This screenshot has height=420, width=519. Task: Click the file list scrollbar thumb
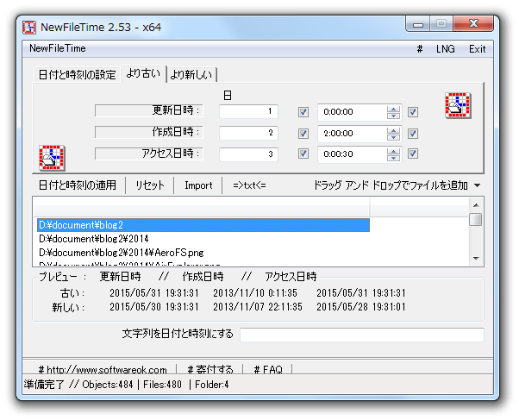pyautogui.click(x=476, y=220)
